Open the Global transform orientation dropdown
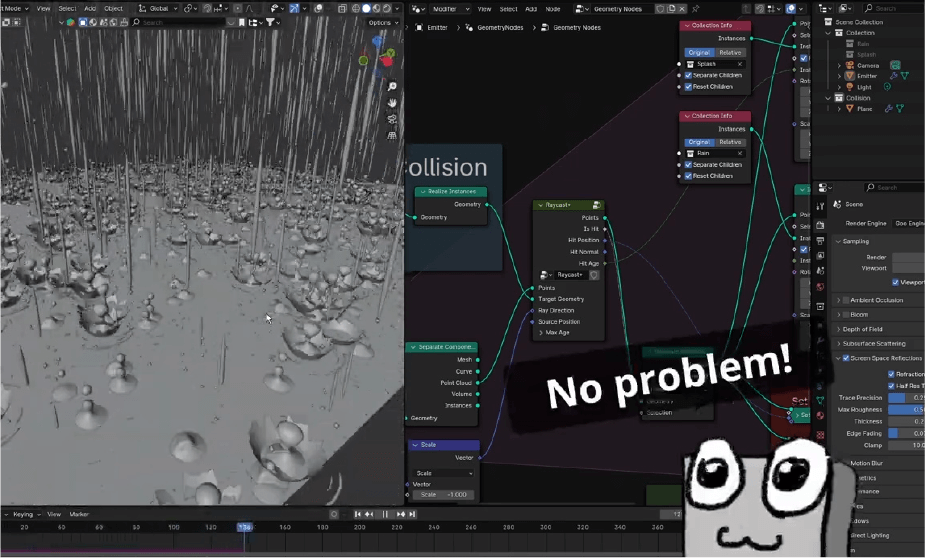The image size is (925, 558). (160, 8)
